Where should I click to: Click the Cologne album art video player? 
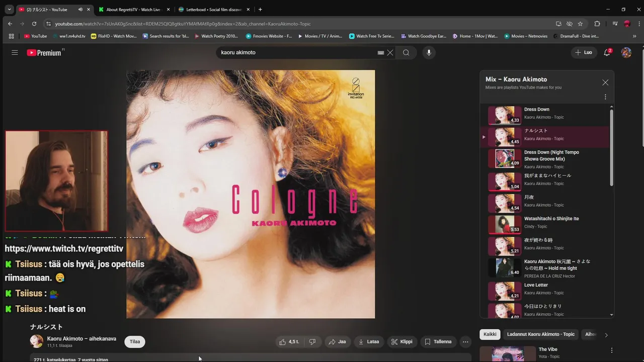pyautogui.click(x=251, y=194)
